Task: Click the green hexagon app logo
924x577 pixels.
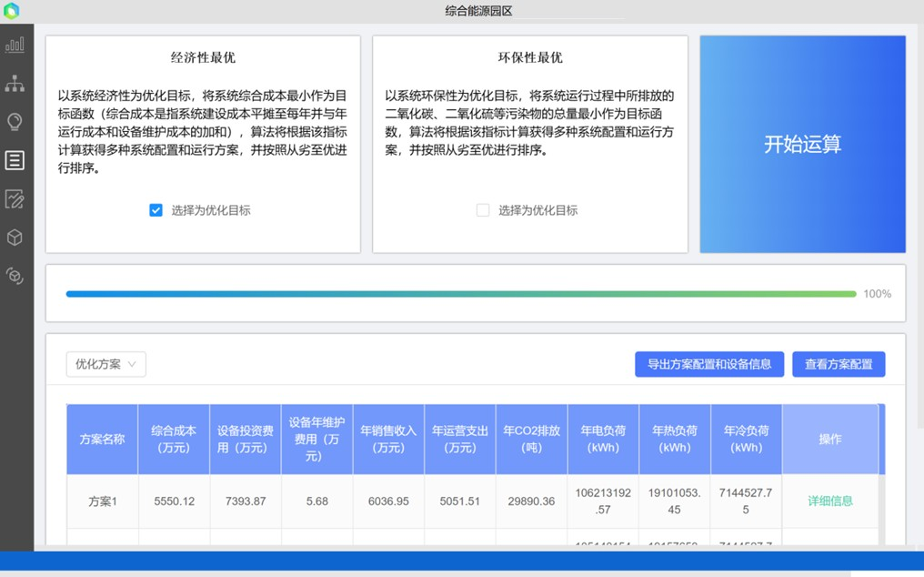Action: tap(12, 11)
